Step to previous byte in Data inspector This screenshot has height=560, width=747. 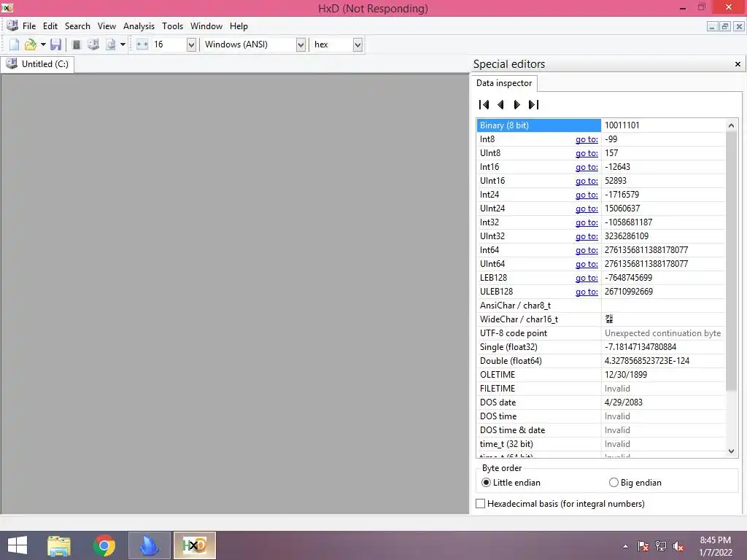tap(500, 105)
